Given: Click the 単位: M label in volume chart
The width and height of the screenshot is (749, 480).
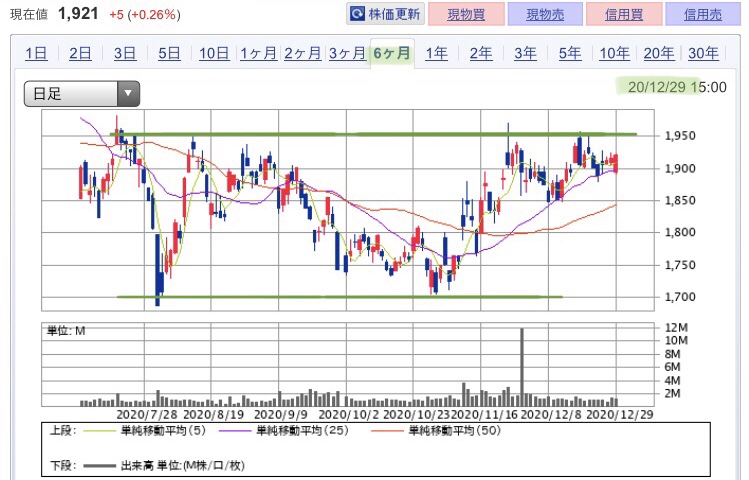Looking at the screenshot, I should coord(66,331).
